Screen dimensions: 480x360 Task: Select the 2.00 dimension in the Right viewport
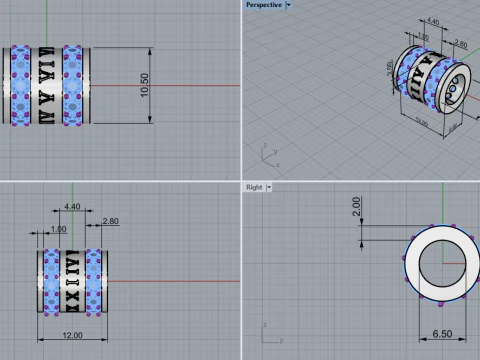356,207
